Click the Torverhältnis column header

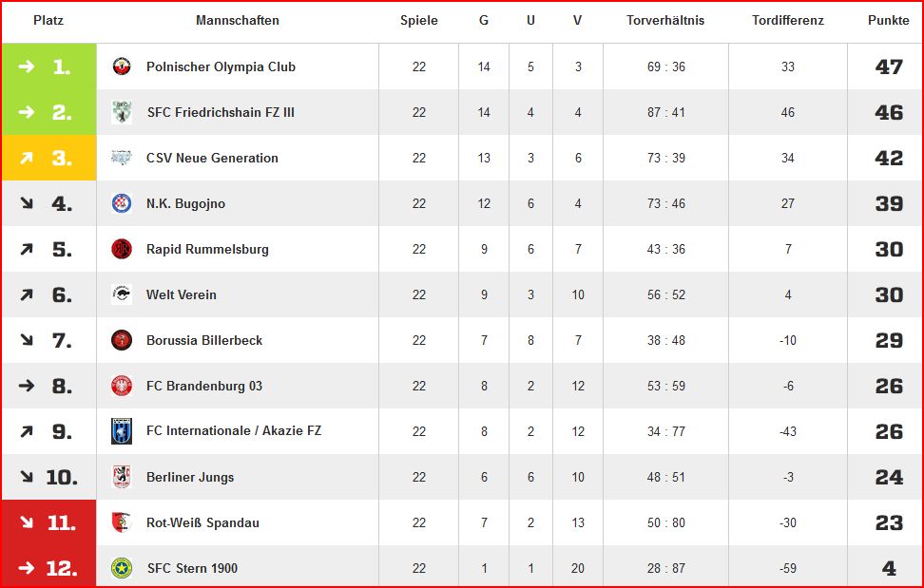click(x=665, y=20)
